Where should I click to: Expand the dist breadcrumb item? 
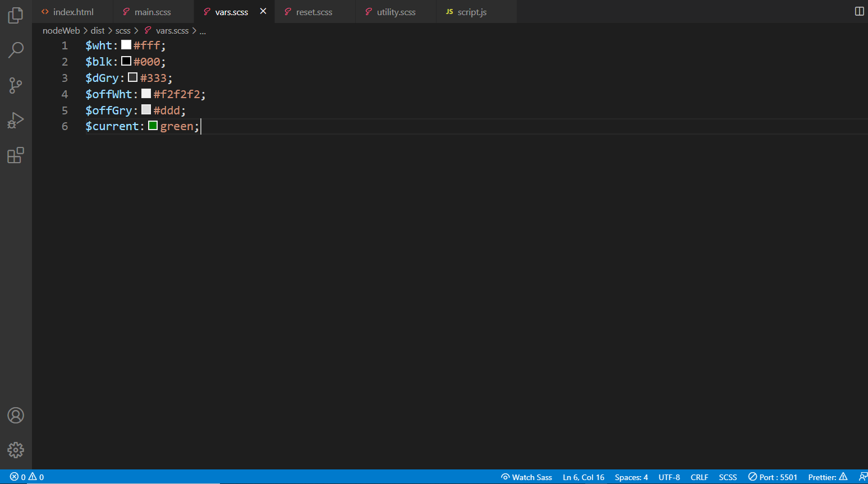(x=97, y=30)
